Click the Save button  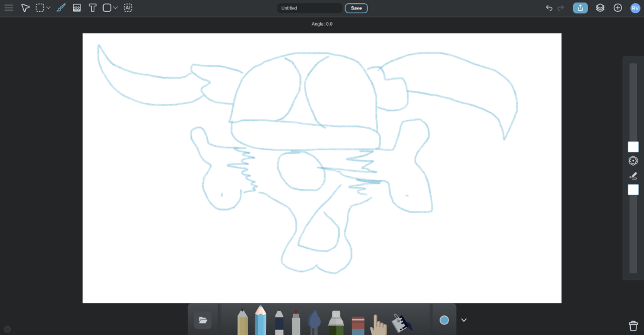point(356,8)
